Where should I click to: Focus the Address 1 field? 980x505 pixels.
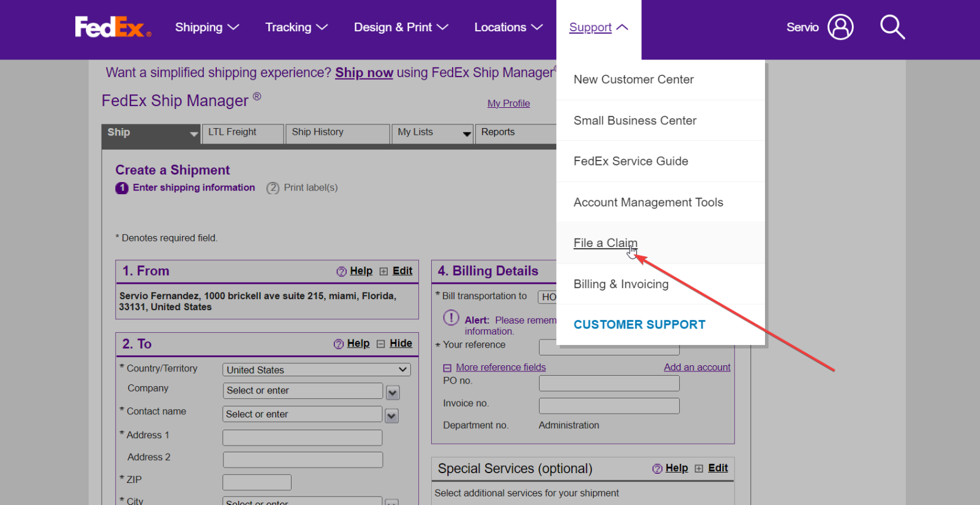[303, 438]
